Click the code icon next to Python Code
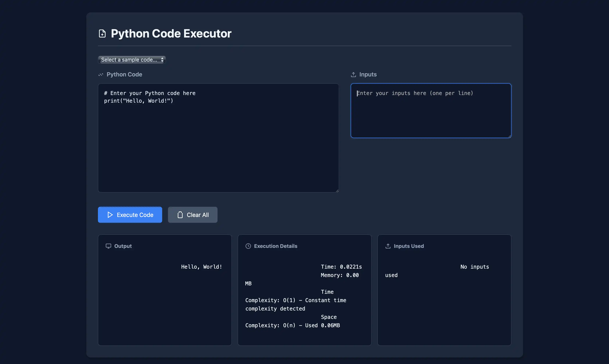This screenshot has width=609, height=364. point(101,75)
